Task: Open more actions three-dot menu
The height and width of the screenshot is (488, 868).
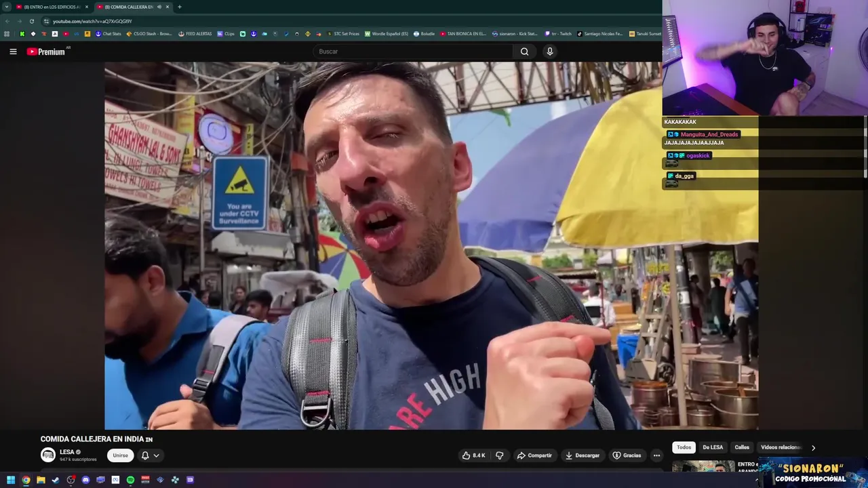Action: 656,455
